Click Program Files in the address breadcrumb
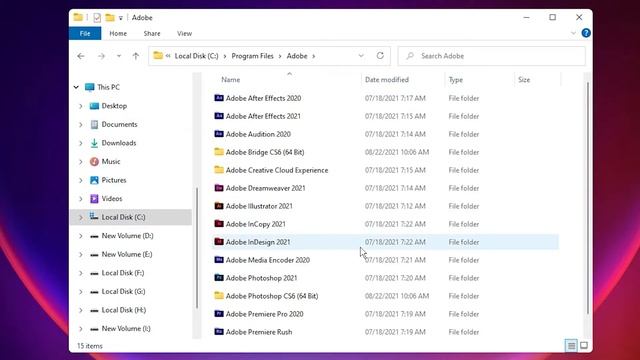Image resolution: width=640 pixels, height=360 pixels. tap(252, 56)
